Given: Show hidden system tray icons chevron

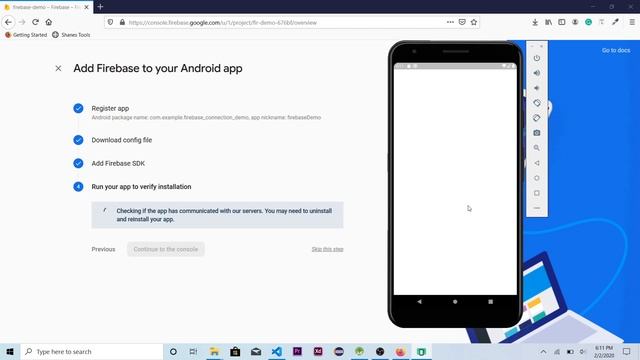Looking at the screenshot, I should coord(543,351).
